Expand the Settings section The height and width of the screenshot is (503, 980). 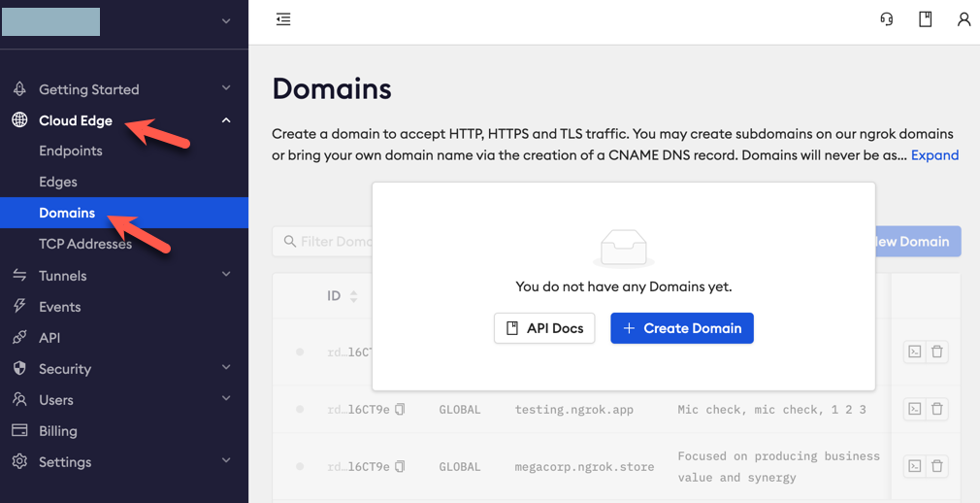pos(226,461)
